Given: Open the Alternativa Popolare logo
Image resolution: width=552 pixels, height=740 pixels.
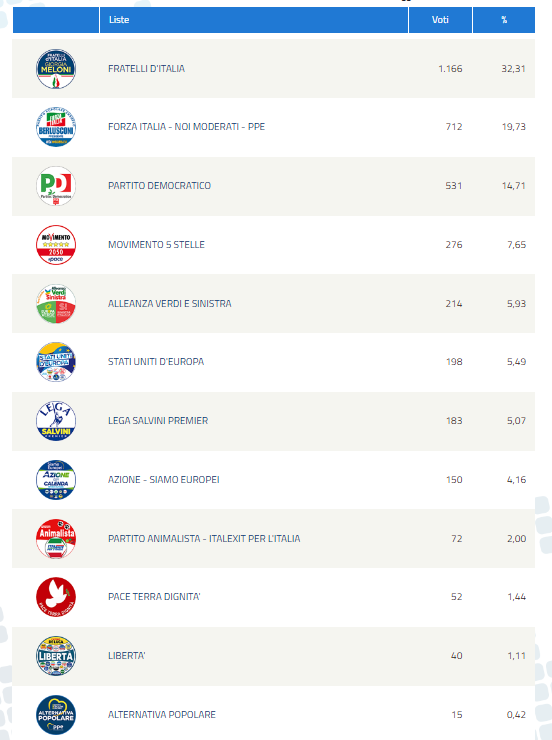Looking at the screenshot, I should coord(56,715).
